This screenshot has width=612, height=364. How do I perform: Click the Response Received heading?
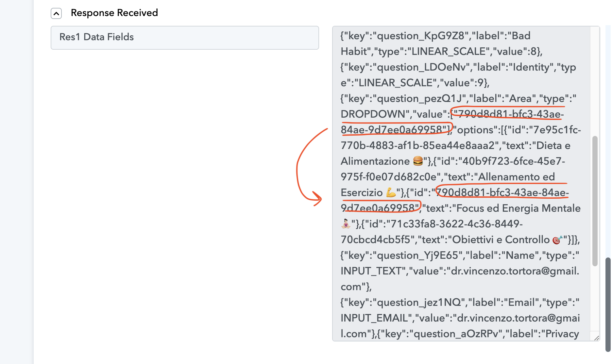(114, 13)
